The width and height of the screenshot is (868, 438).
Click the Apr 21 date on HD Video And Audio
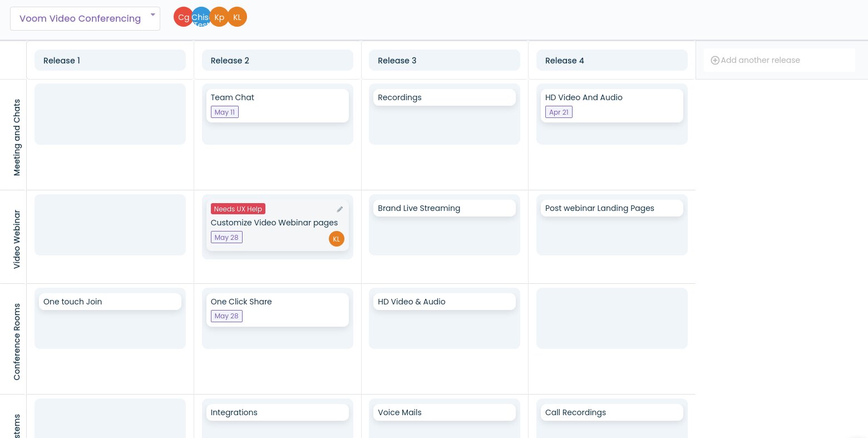tap(559, 112)
